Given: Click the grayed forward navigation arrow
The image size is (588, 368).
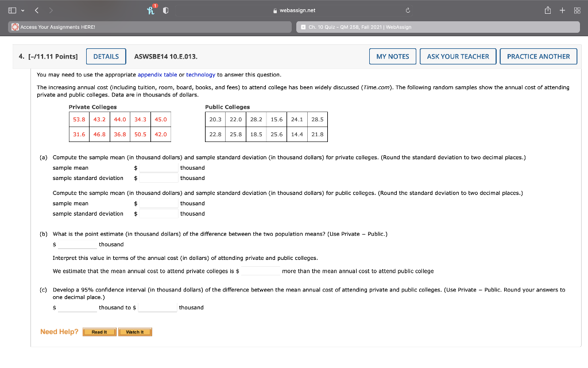Looking at the screenshot, I should pyautogui.click(x=51, y=10).
